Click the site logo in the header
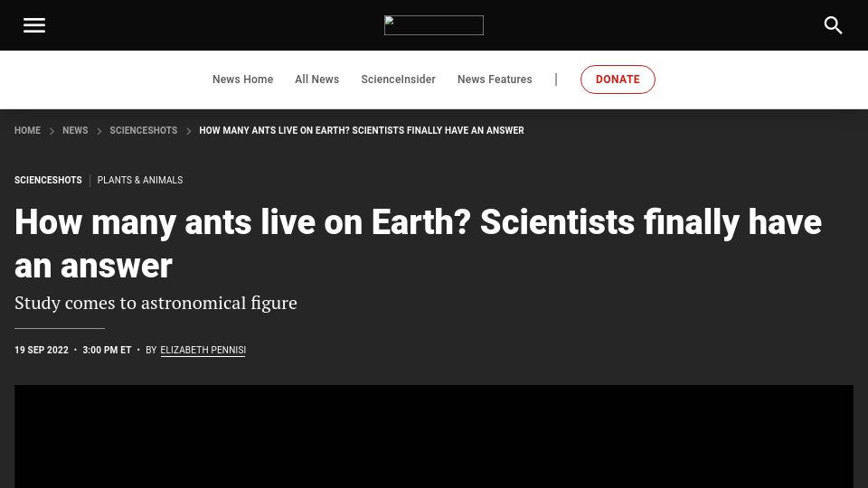The width and height of the screenshot is (868, 488). pyautogui.click(x=433, y=25)
